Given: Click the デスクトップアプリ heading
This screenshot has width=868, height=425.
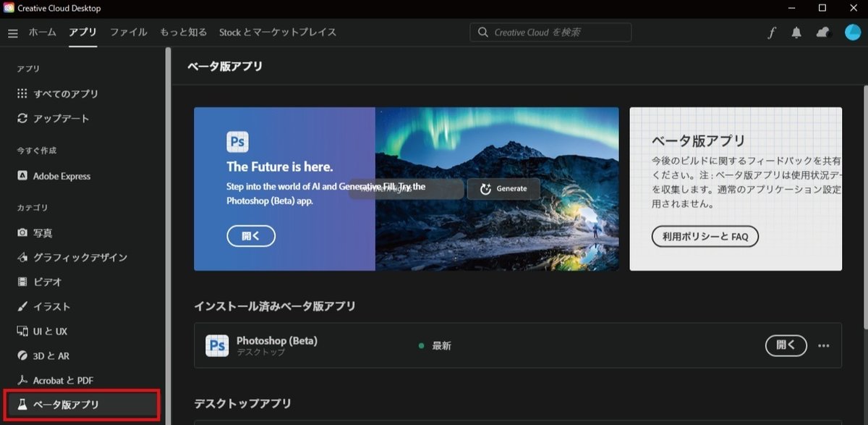Looking at the screenshot, I should click(x=242, y=403).
